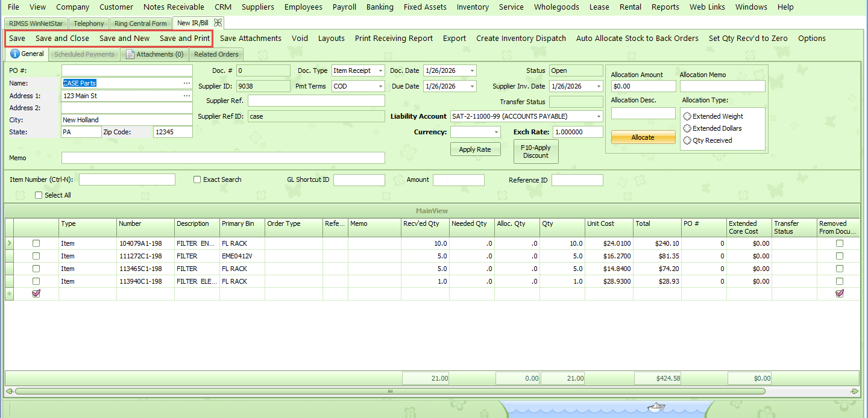Click Save and Close
Image resolution: width=868 pixels, height=418 pixels.
coord(62,38)
